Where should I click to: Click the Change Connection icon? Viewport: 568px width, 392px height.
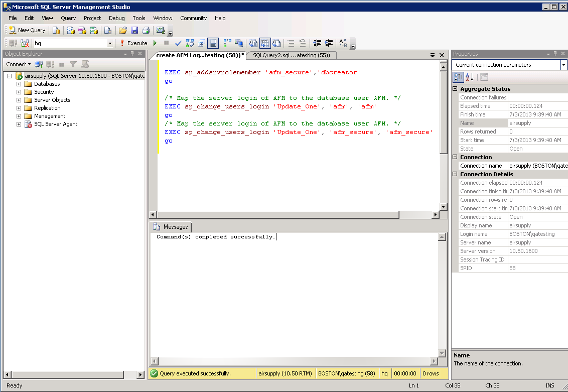coord(25,43)
